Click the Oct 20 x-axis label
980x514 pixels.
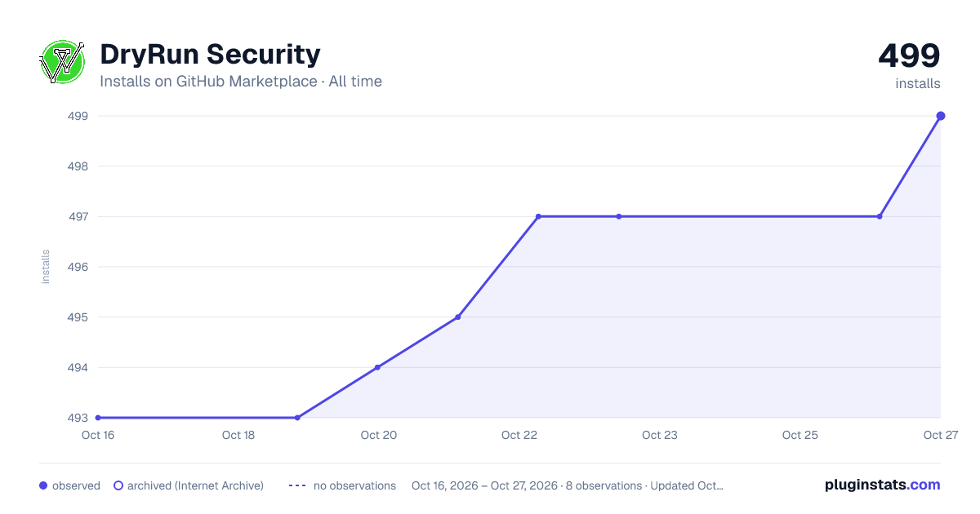pos(379,435)
